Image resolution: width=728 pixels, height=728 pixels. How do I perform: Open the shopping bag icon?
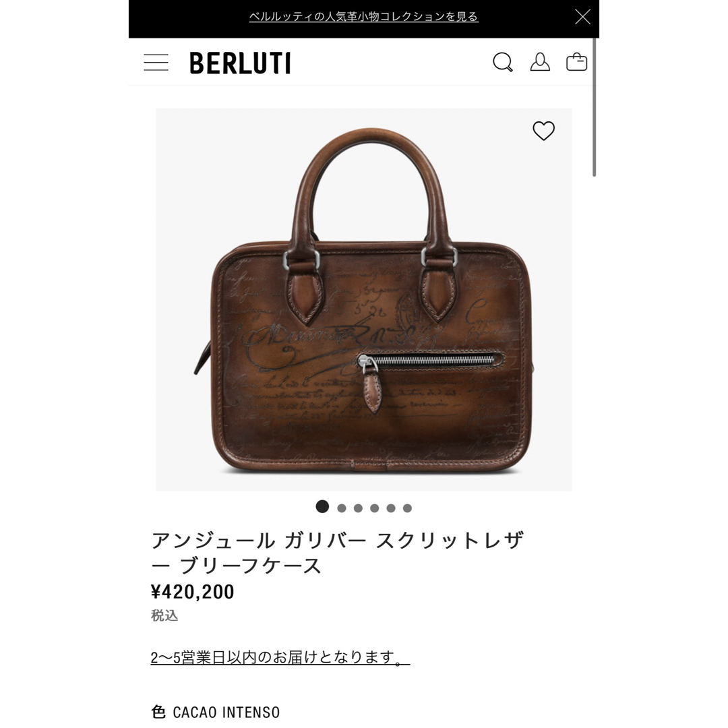(576, 62)
